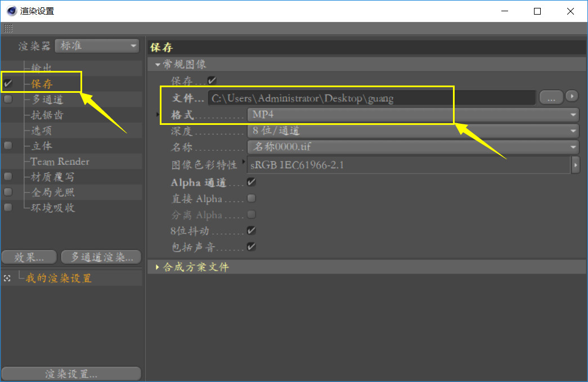The height and width of the screenshot is (382, 588).
Task: Open the 格式 dropdown showing MP4
Action: (x=413, y=114)
